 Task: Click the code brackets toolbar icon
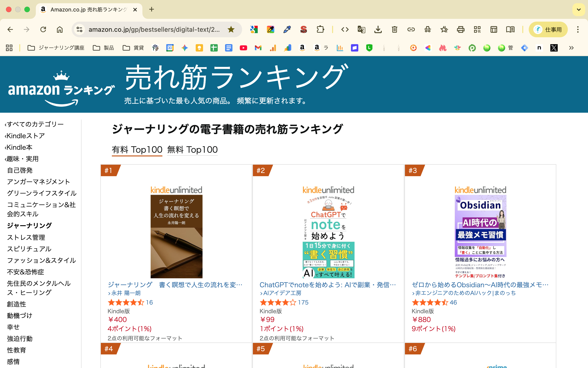point(345,29)
